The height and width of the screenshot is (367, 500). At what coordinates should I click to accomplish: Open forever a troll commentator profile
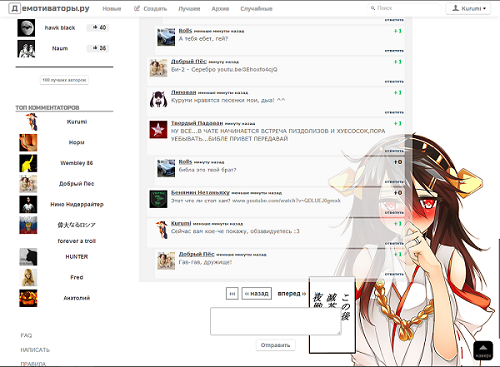pos(77,241)
